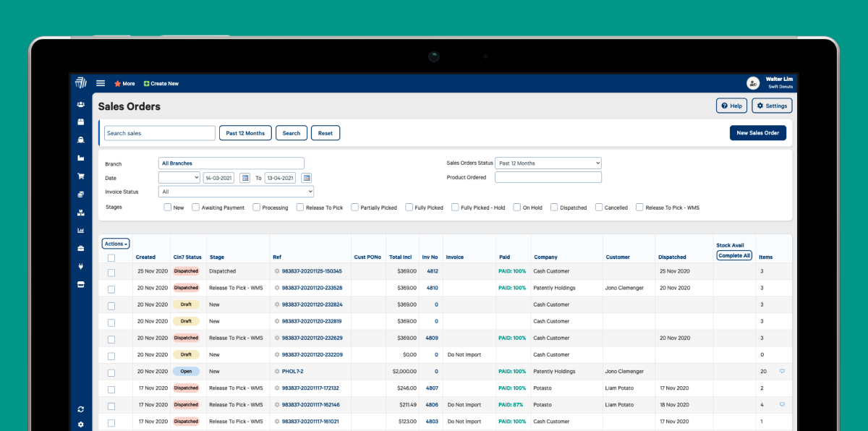Click the sync refresh icon in sidebar

click(x=81, y=409)
